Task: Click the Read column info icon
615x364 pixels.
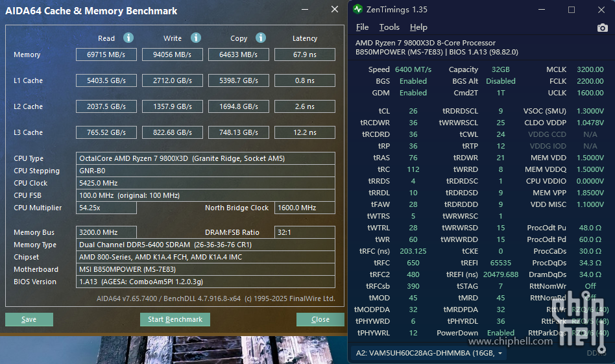Action: [128, 38]
